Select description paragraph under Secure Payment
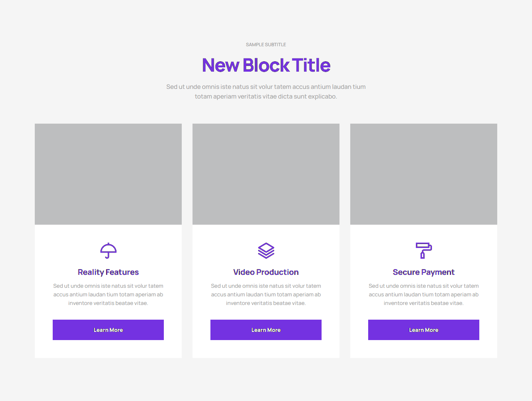This screenshot has width=532, height=401. tap(424, 295)
